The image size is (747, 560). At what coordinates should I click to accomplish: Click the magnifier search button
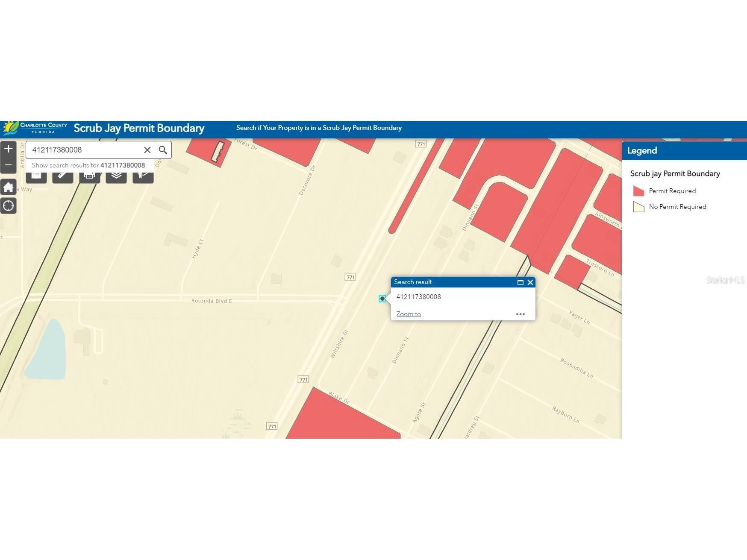pyautogui.click(x=163, y=150)
